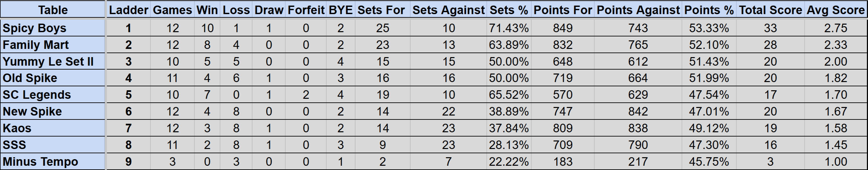Select the Sets % column header
The width and height of the screenshot is (868, 170).
(508, 10)
